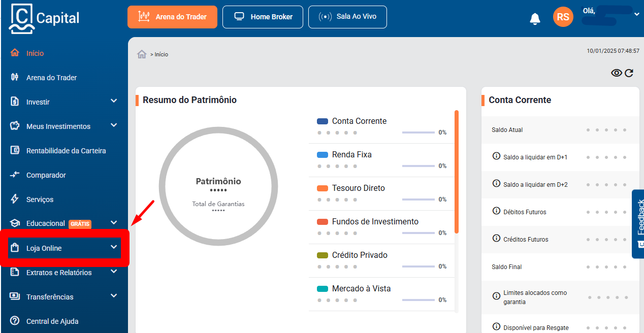Click the RS user avatar
Viewport: 644px width, 333px height.
(x=563, y=17)
